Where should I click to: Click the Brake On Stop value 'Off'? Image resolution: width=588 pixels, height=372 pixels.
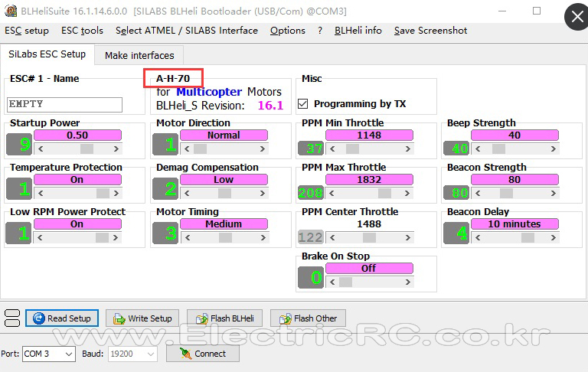[369, 268]
